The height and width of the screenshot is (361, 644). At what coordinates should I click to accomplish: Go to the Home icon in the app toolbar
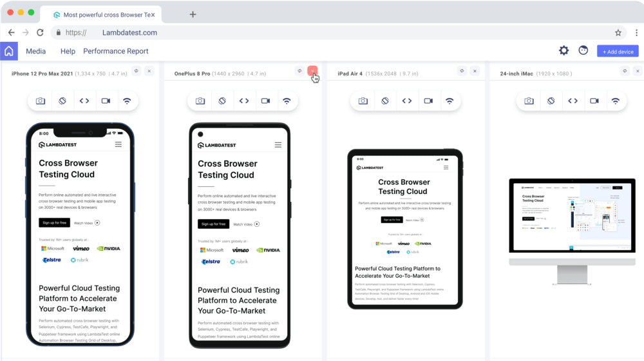tap(9, 51)
